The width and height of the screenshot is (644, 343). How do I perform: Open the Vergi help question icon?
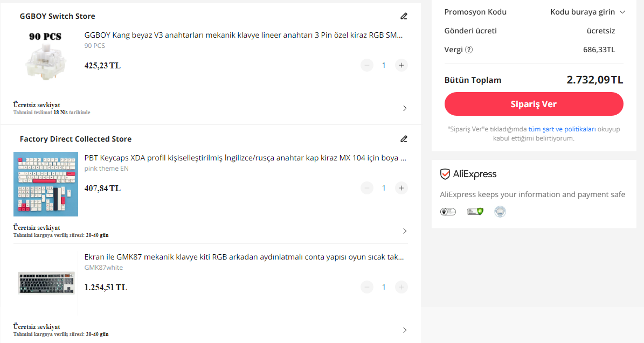[x=469, y=50]
